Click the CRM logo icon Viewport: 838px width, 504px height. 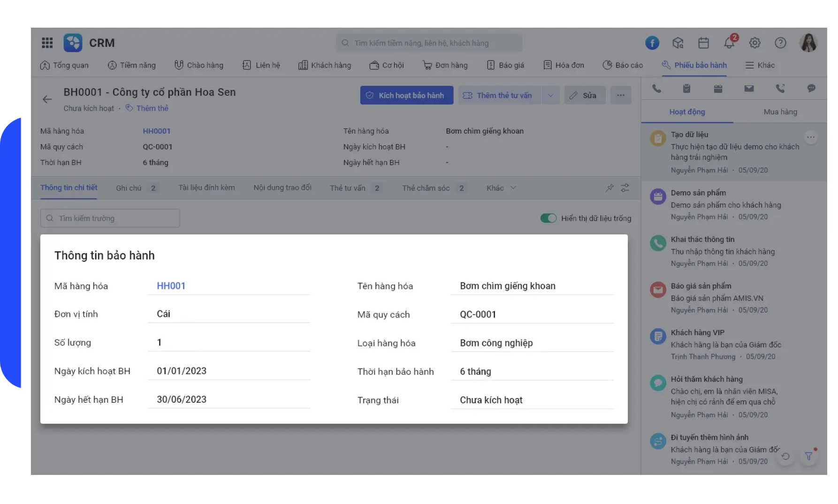tap(73, 43)
